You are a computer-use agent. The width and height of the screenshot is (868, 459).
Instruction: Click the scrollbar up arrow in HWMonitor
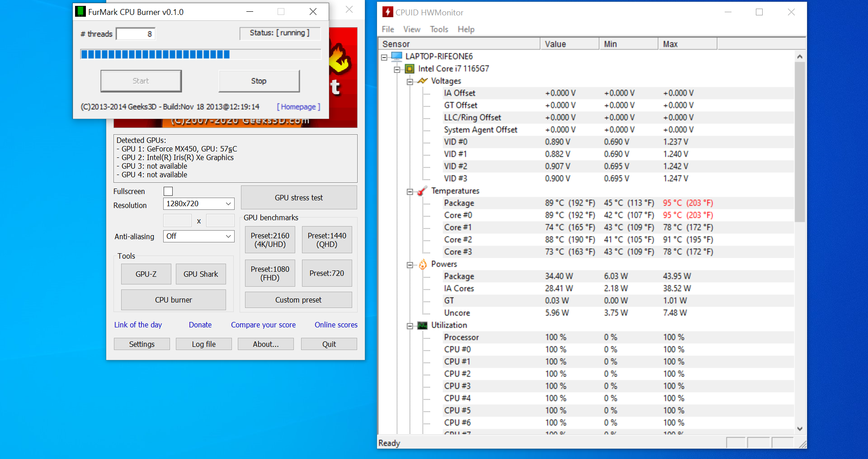[800, 57]
